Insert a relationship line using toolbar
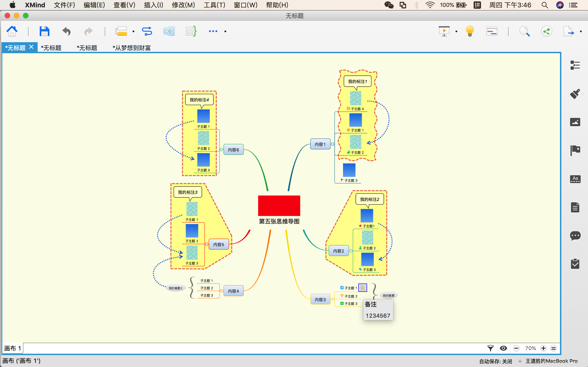The width and height of the screenshot is (588, 367). coord(147,31)
